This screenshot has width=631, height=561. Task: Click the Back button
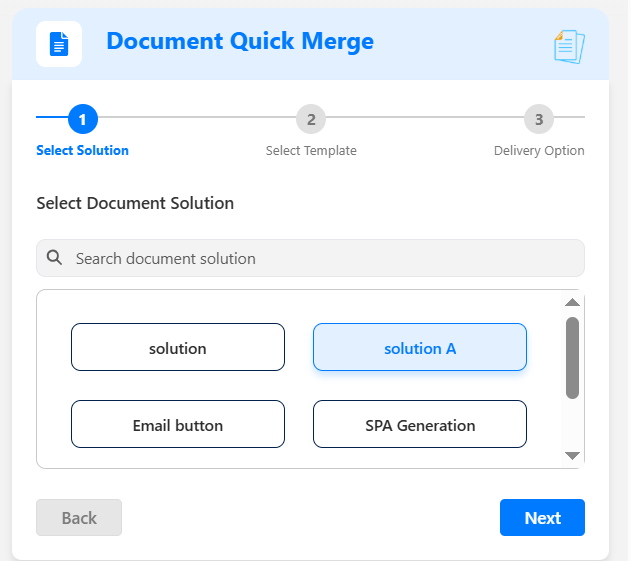(79, 518)
